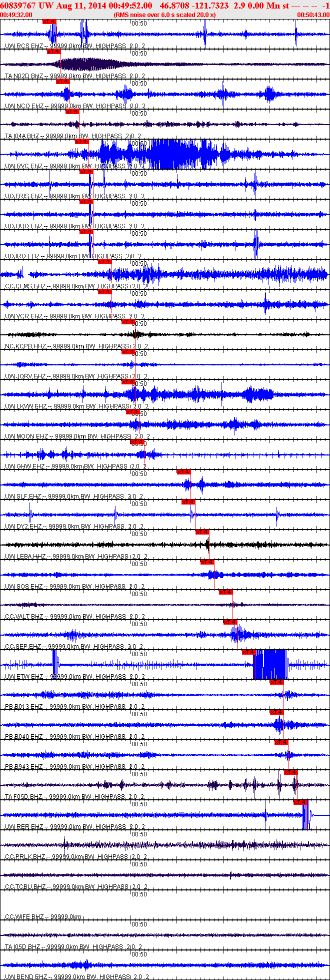Select the UW ETW EHZ station label
This screenshot has height=980, width=330.
coord(25,677)
